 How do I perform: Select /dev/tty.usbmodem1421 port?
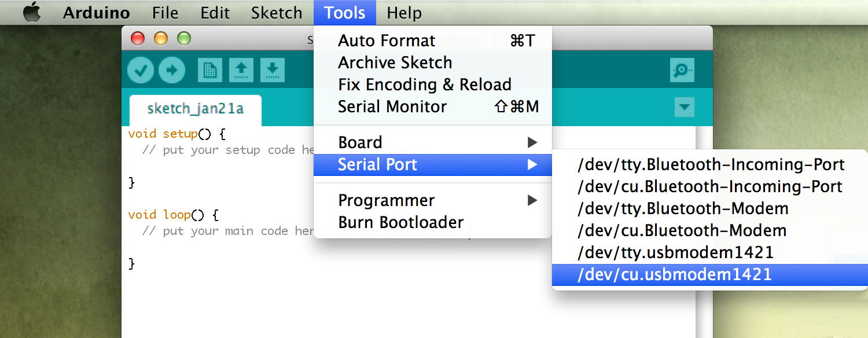710,252
